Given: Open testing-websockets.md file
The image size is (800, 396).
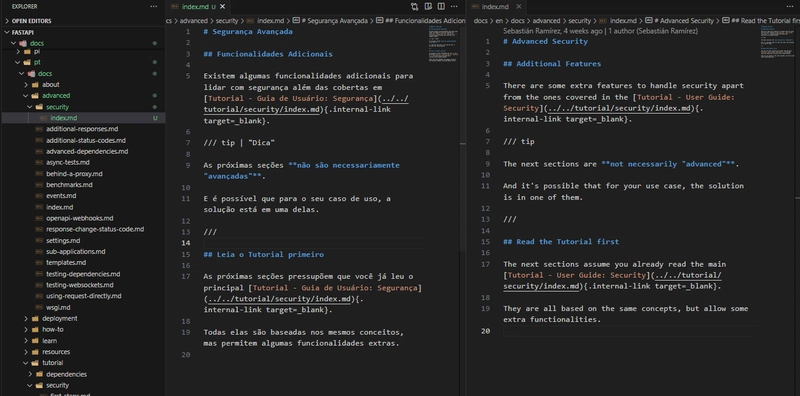Looking at the screenshot, I should point(80,285).
